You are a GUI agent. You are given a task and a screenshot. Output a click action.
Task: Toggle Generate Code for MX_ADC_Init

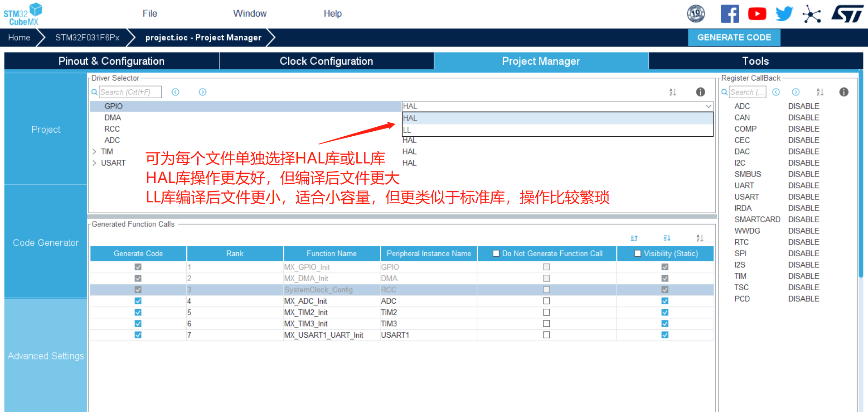[x=138, y=301]
